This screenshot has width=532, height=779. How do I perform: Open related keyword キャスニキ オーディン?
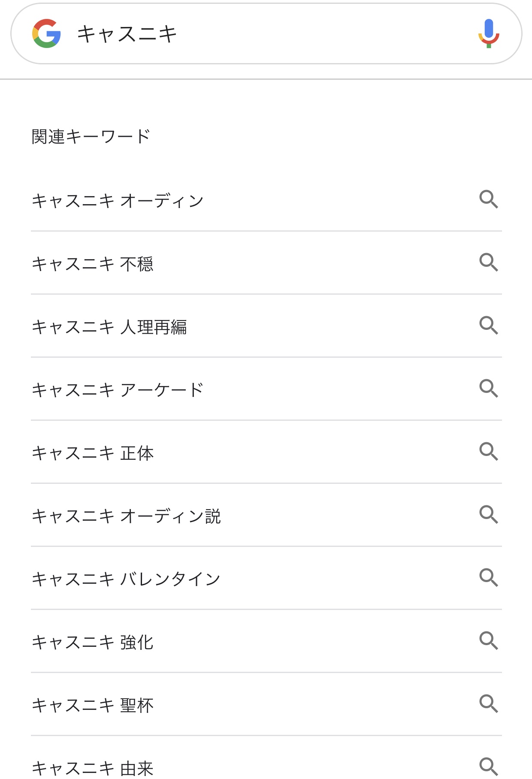pos(118,201)
